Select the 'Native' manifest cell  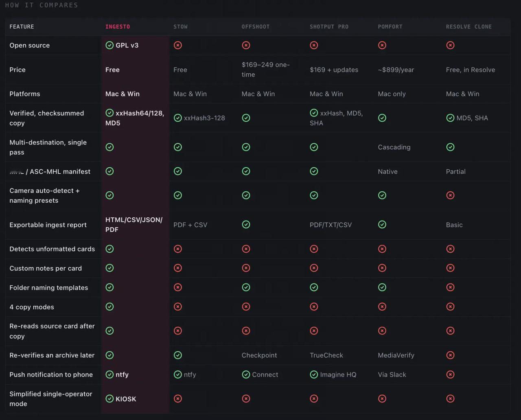click(387, 172)
